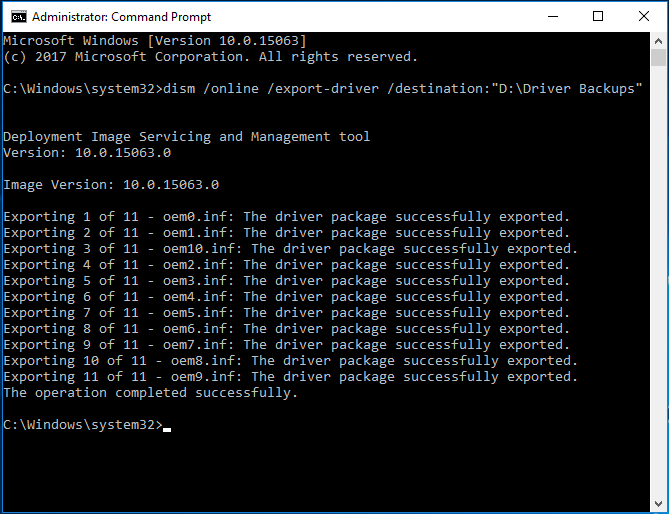Click the scrollbar up arrow
Image resolution: width=669 pixels, height=514 pixels.
coord(658,41)
